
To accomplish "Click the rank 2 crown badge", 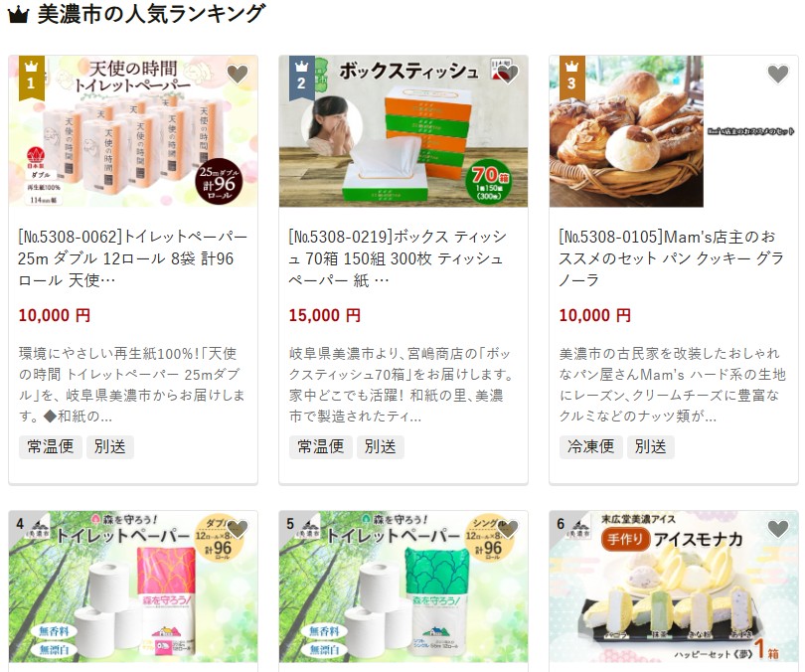I will tap(301, 78).
